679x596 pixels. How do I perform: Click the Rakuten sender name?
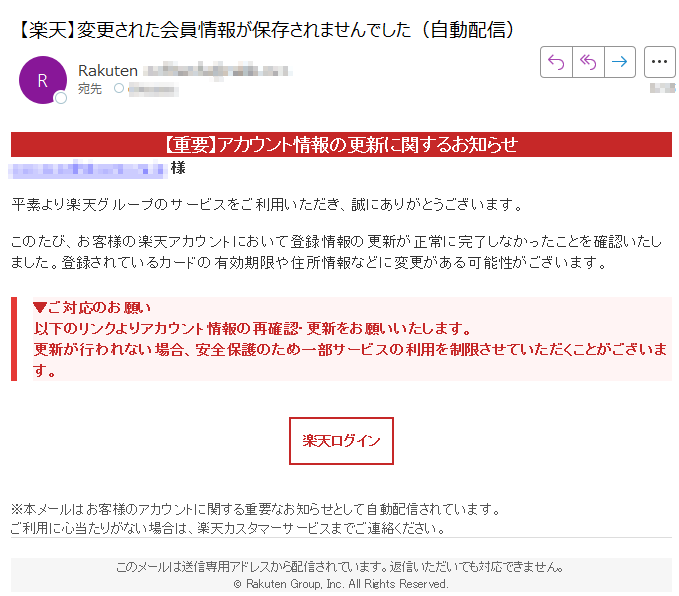pos(108,71)
